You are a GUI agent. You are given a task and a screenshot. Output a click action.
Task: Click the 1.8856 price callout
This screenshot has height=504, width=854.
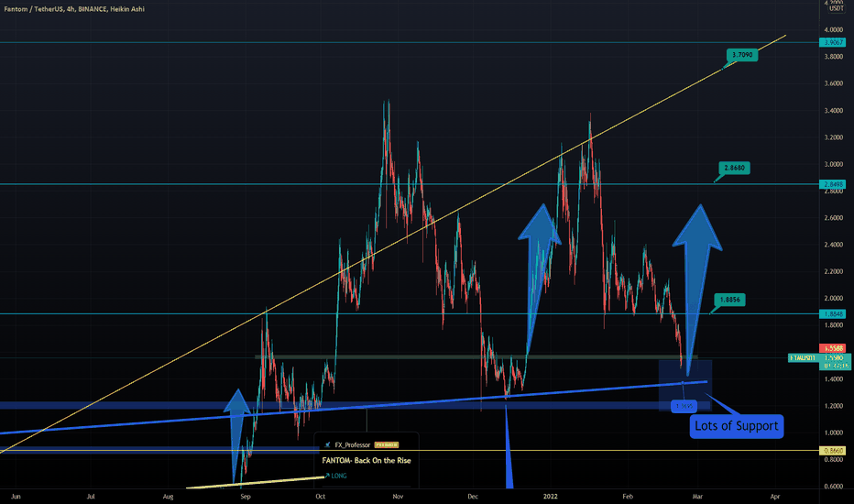point(729,300)
